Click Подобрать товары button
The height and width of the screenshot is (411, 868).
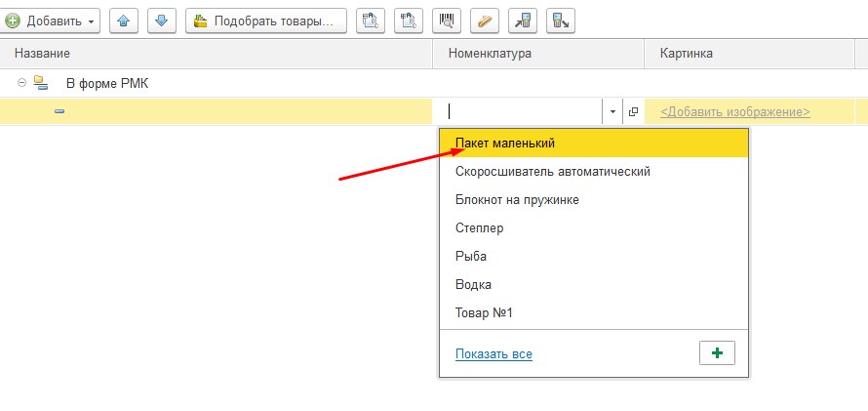tap(265, 21)
